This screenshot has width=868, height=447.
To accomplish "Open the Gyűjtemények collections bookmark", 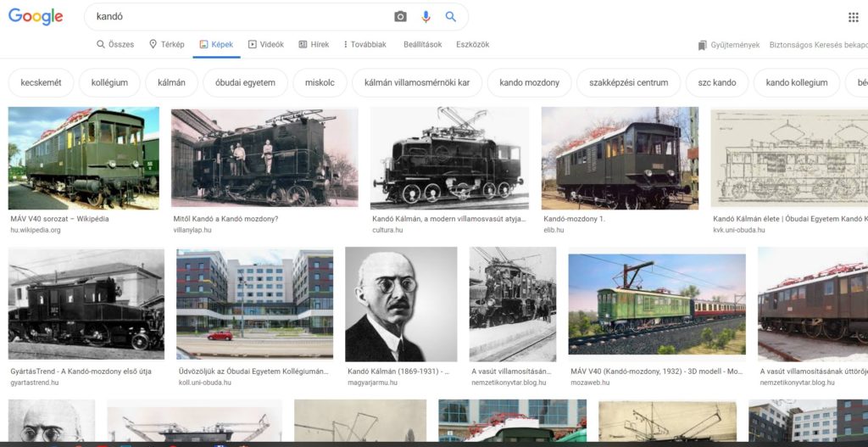I will point(728,45).
